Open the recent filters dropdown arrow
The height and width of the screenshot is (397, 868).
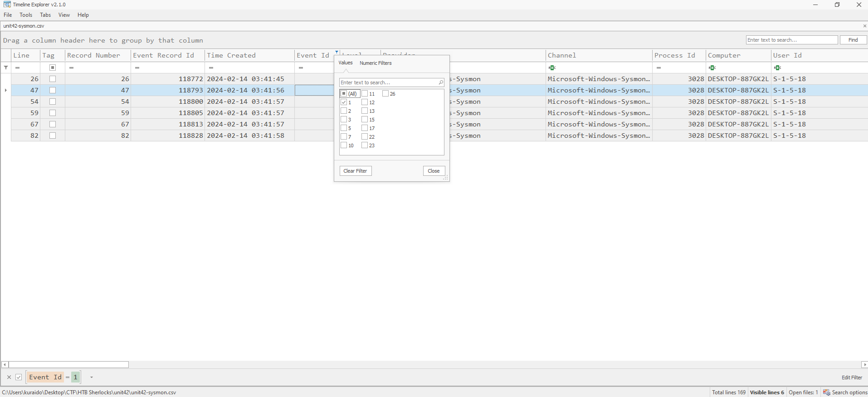click(x=92, y=377)
